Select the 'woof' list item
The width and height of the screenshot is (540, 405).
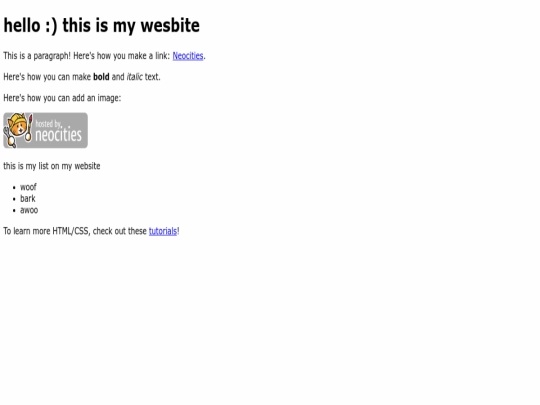tap(28, 187)
